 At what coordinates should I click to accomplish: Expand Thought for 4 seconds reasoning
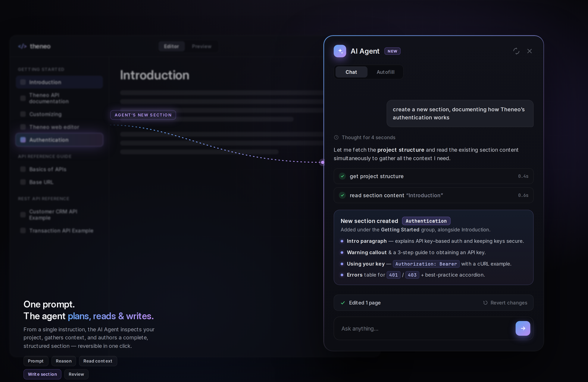click(x=365, y=138)
